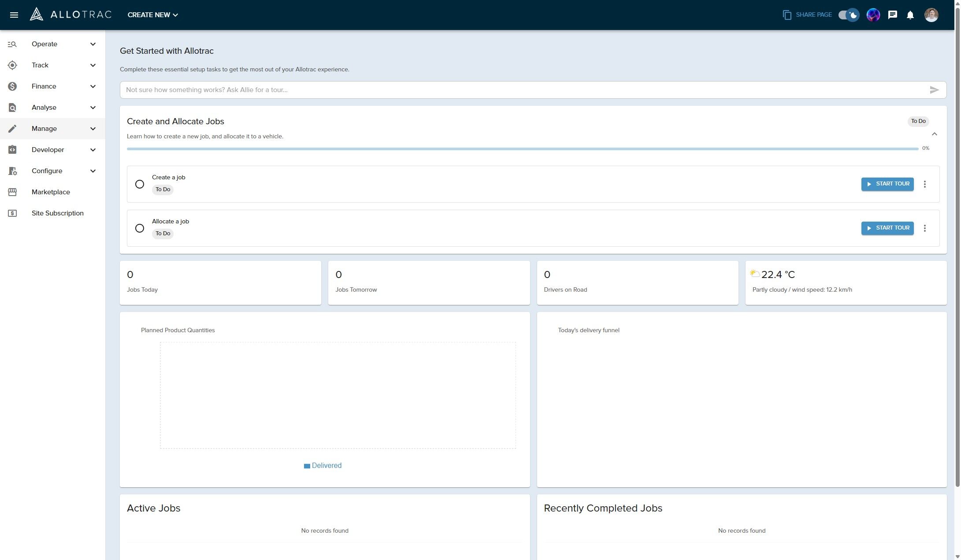Open the notifications bell
Viewport: 961px width, 560px height.
[x=910, y=15]
